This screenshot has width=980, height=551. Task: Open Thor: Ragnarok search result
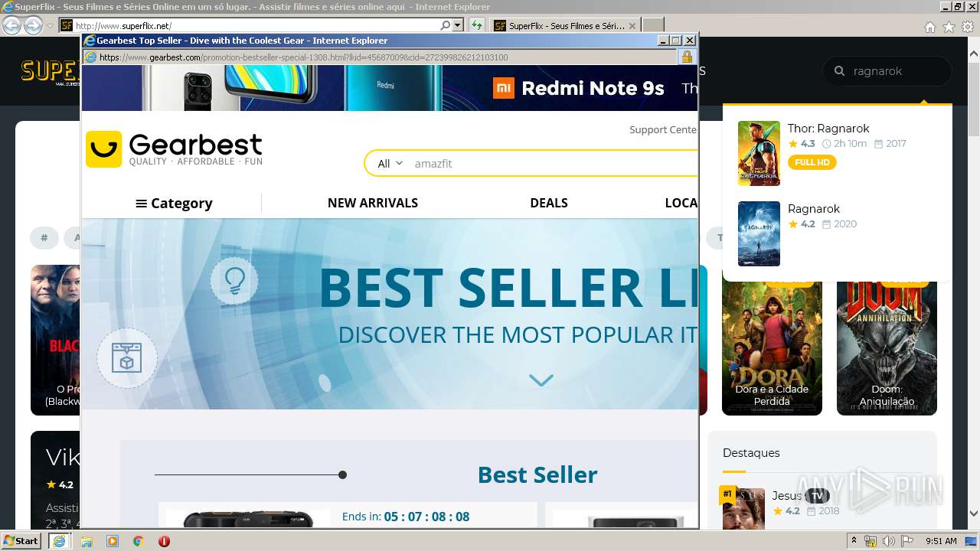click(828, 129)
